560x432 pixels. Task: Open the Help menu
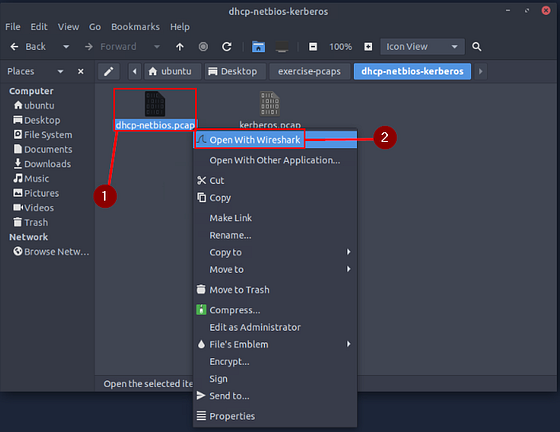pos(180,27)
